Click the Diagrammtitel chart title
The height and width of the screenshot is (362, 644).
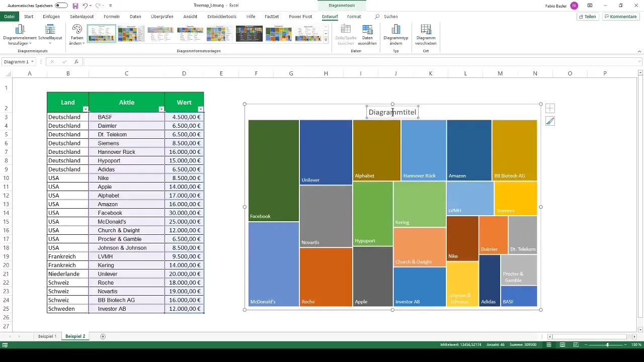[392, 112]
